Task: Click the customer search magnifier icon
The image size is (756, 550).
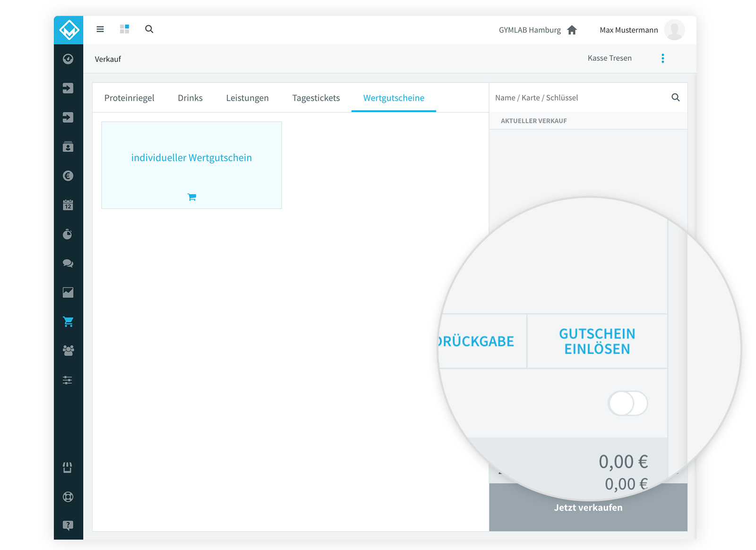Action: click(676, 97)
